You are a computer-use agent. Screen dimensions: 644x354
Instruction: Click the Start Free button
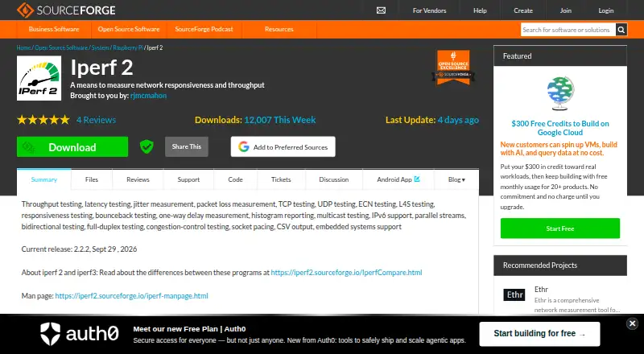click(560, 228)
